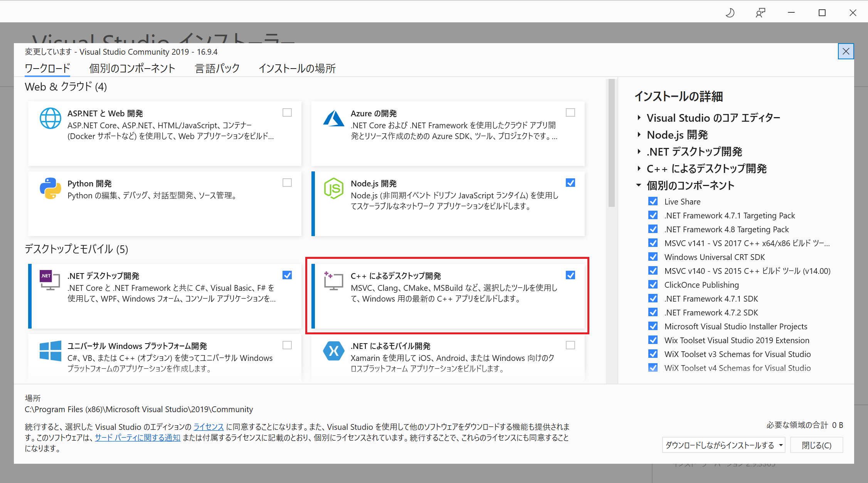This screenshot has width=868, height=483.
Task: Open サード パーティに関する通知 link
Action: pyautogui.click(x=138, y=438)
